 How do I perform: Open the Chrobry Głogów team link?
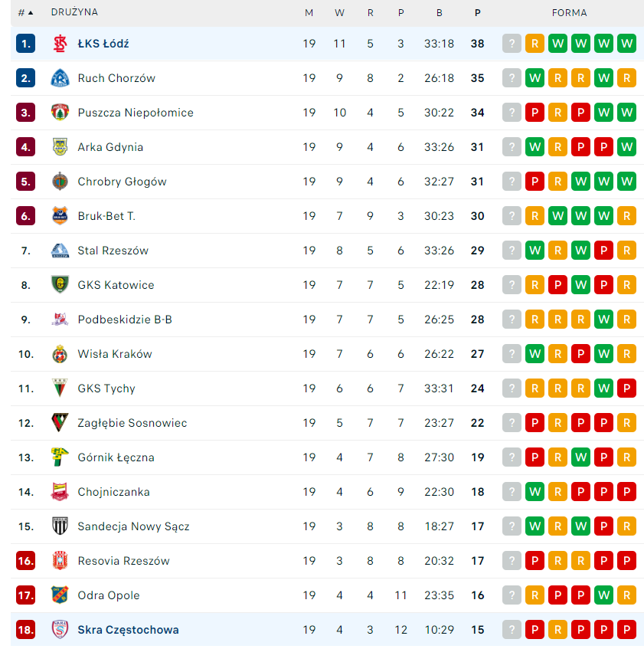tap(122, 182)
